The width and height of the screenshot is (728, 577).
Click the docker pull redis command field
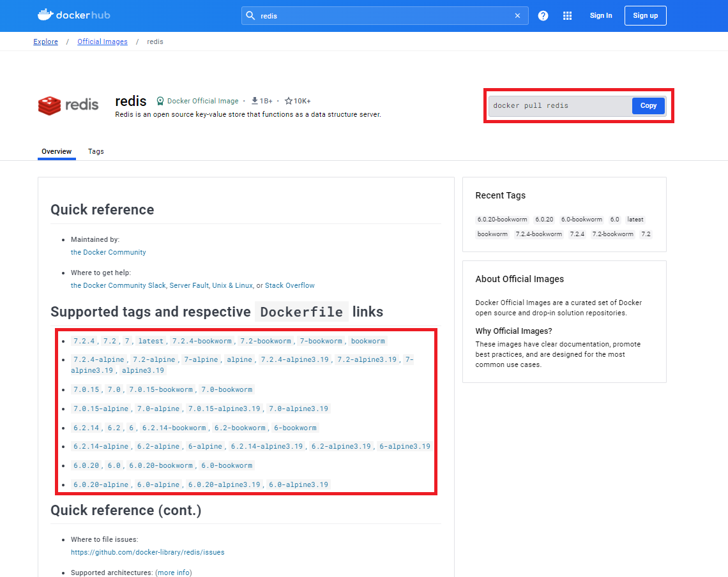click(x=560, y=106)
